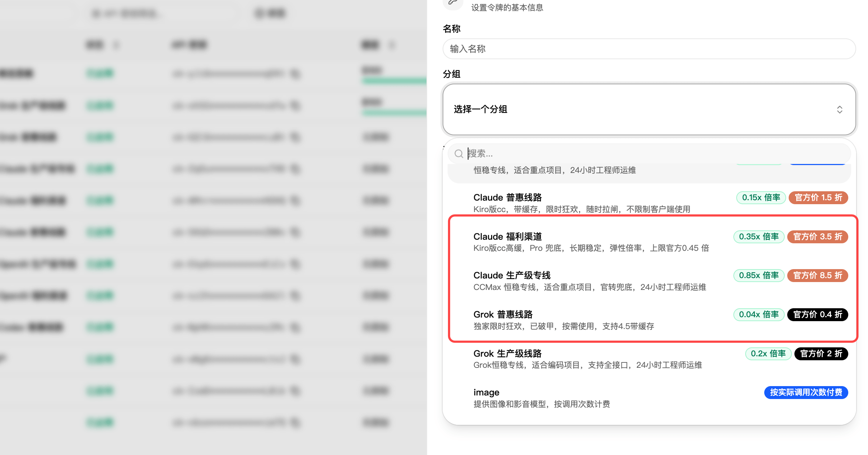Choose the Claude 福利渠道 option
The width and height of the screenshot is (868, 455).
649,242
